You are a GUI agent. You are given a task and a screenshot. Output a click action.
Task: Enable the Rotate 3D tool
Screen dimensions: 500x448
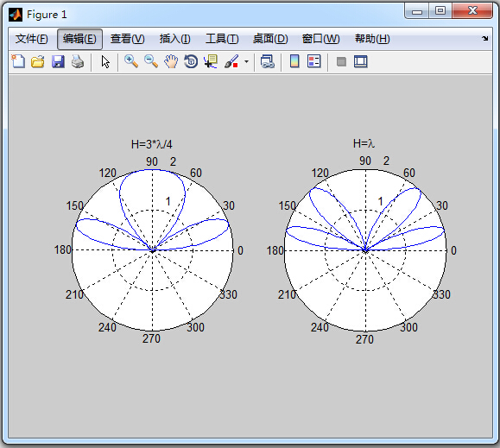click(191, 61)
